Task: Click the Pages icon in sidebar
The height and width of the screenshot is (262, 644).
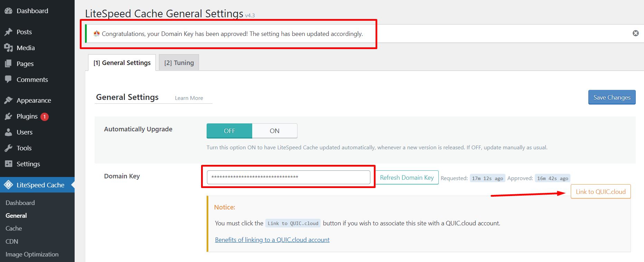Action: pyautogui.click(x=8, y=64)
